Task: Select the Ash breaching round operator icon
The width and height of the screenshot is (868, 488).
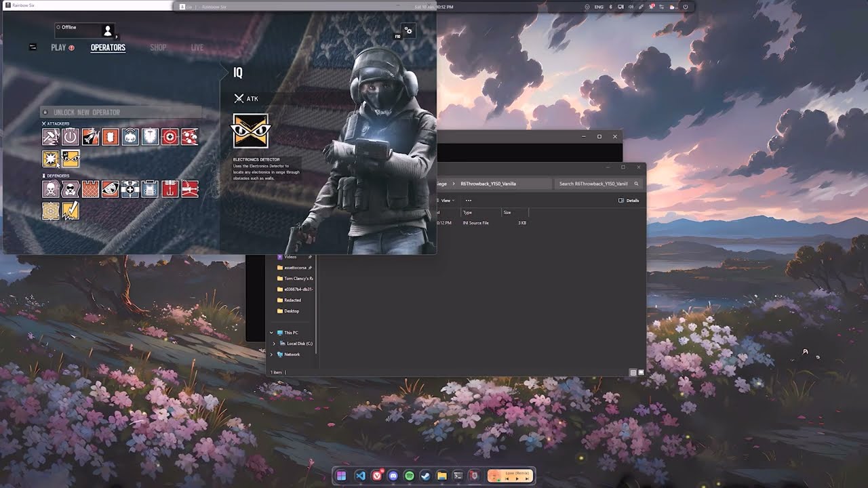Action: click(x=90, y=137)
